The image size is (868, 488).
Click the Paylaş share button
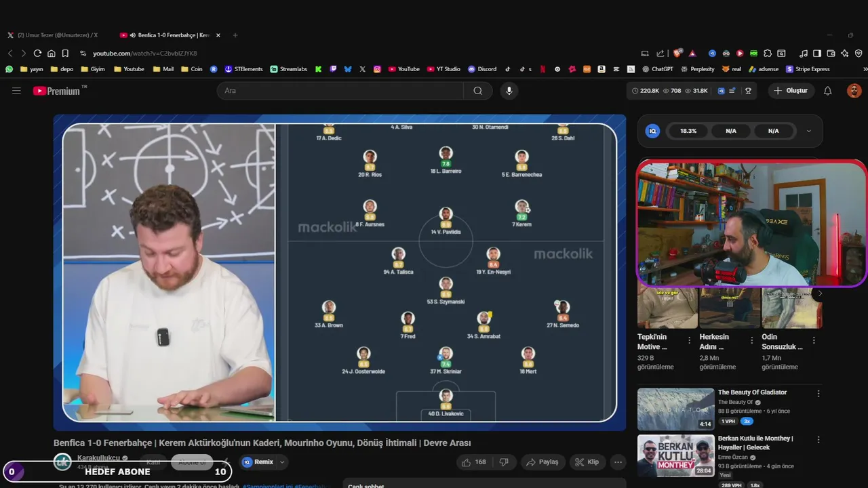tap(542, 462)
